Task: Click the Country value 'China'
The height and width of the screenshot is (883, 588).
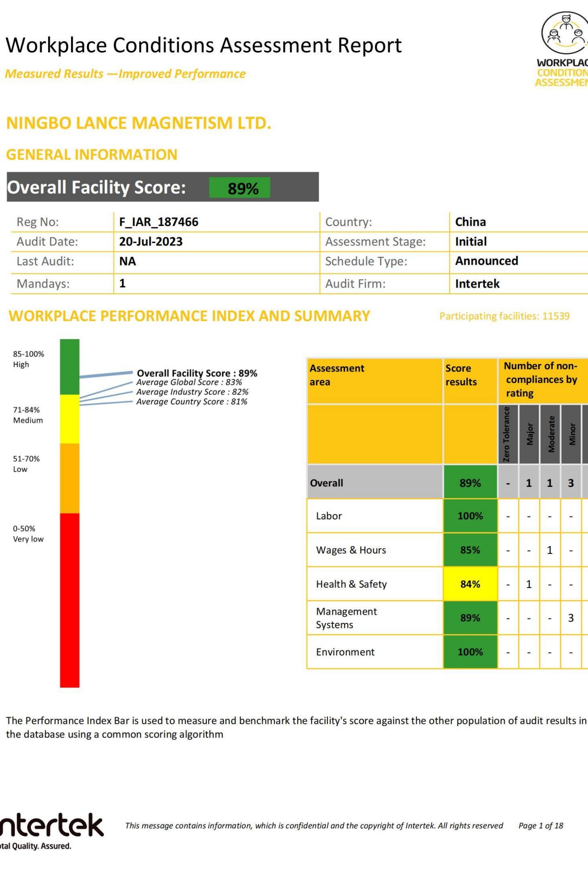Action: (x=470, y=222)
